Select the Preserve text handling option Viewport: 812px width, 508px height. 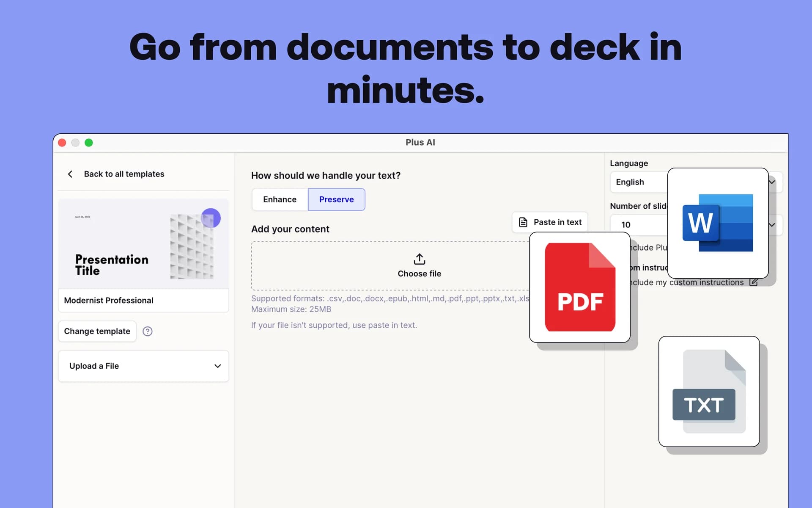[336, 199]
